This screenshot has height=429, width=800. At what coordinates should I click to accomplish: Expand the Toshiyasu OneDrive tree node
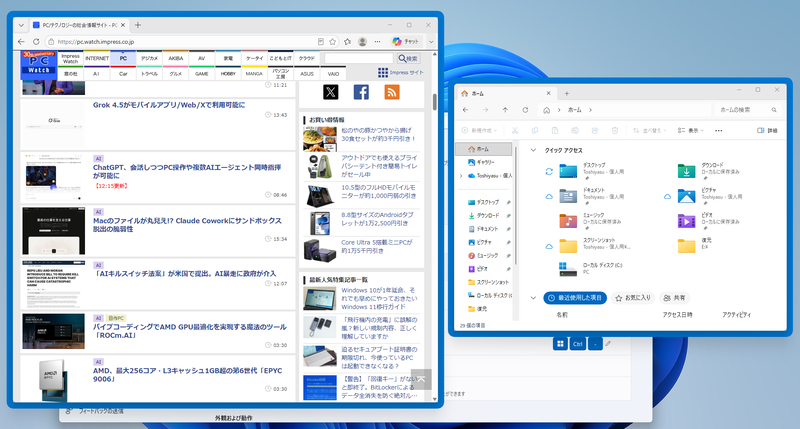(461, 175)
